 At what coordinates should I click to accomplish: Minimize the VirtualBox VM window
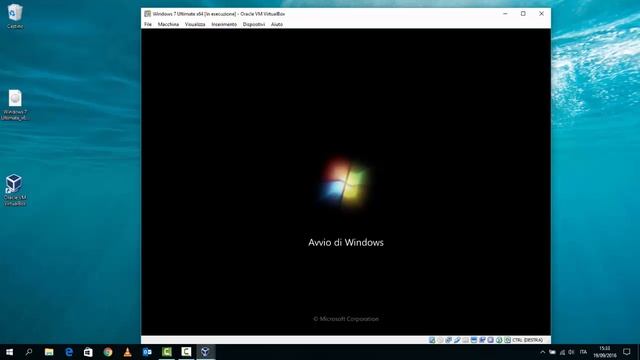[505, 14]
